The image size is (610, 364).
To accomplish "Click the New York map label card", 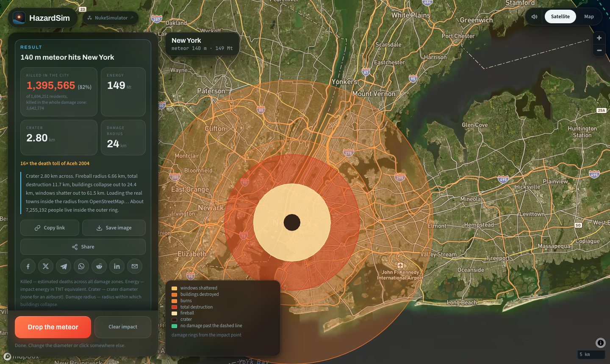I will [x=202, y=44].
